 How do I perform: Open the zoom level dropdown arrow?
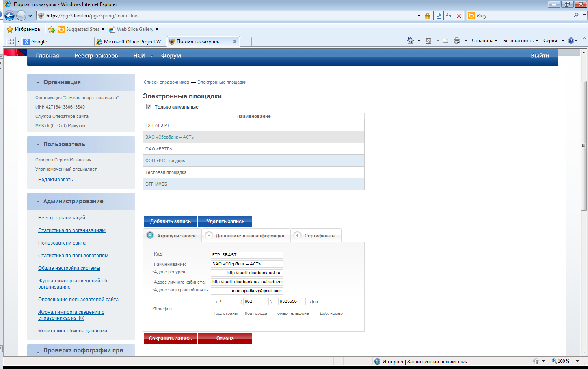577,361
